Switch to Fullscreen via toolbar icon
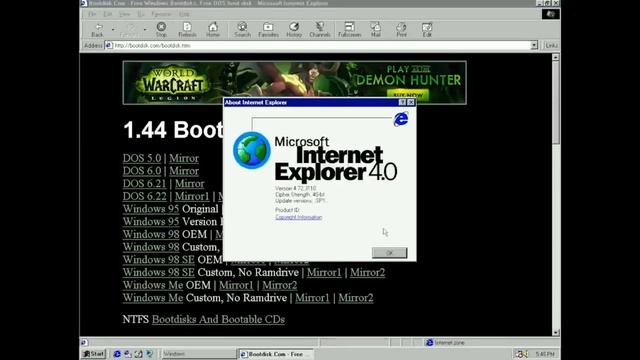Viewport: 640px width, 360px height. coord(350,29)
